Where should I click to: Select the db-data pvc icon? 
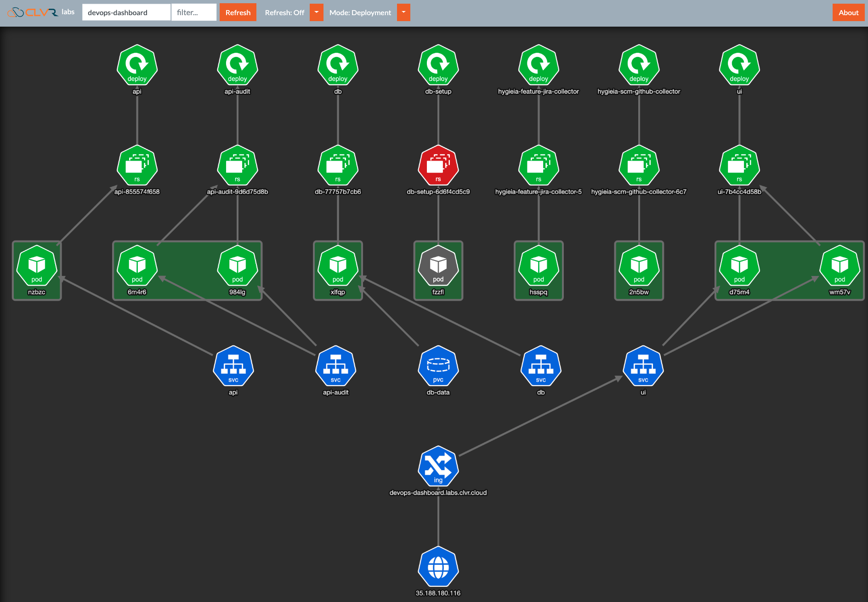click(438, 366)
